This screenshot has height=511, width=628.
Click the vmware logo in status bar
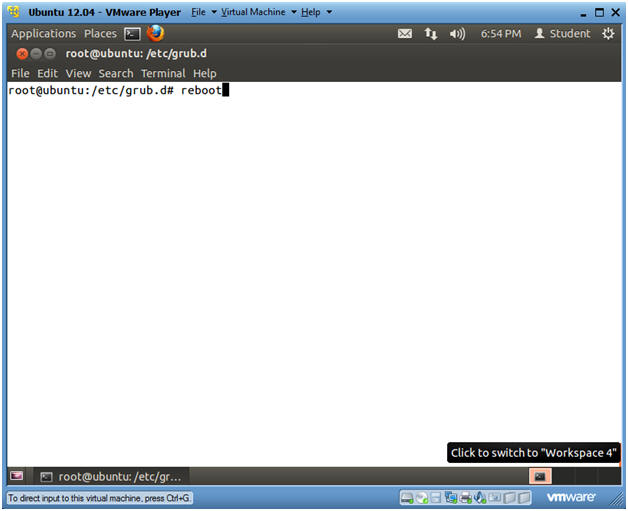(570, 497)
